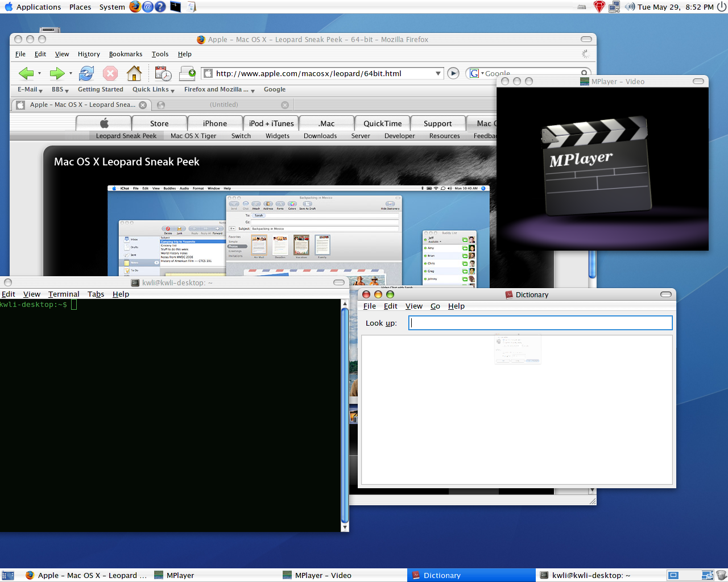Viewport: 728px width, 582px height.
Task: Click Mac OS X Tiger subnav link
Action: pyautogui.click(x=193, y=136)
